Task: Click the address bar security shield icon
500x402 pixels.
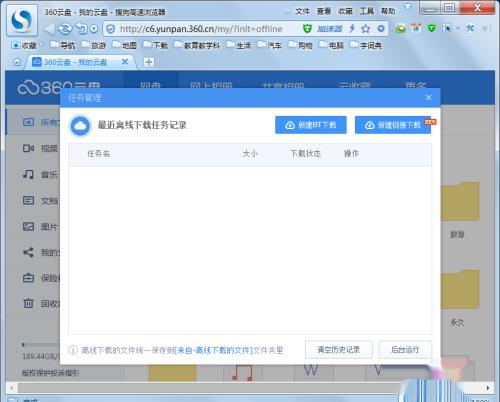Action: pyautogui.click(x=111, y=29)
